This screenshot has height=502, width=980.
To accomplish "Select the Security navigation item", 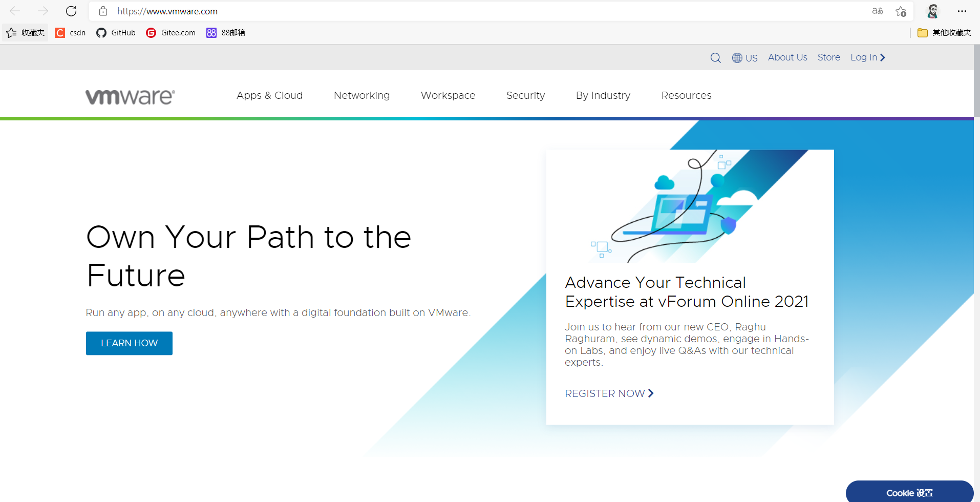I will (525, 95).
